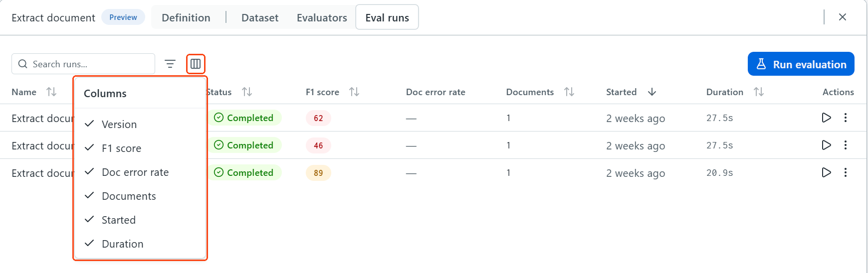Sort by Name arrows icon
The image size is (868, 273).
(x=51, y=92)
